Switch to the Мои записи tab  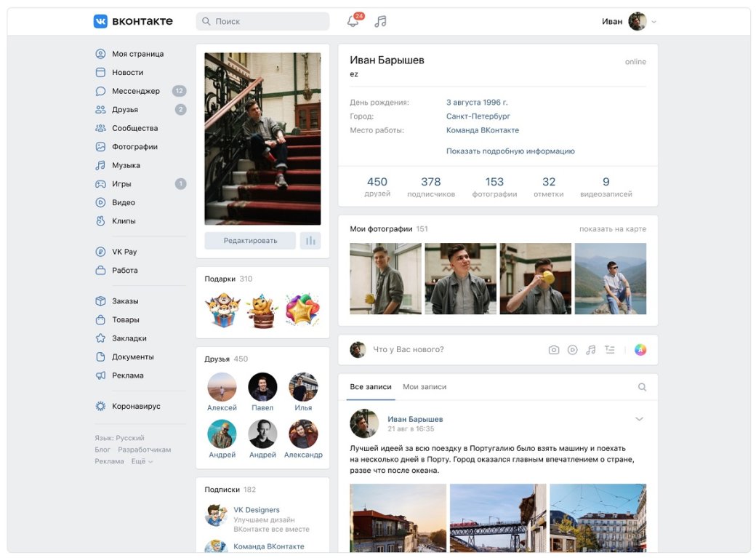coord(425,387)
